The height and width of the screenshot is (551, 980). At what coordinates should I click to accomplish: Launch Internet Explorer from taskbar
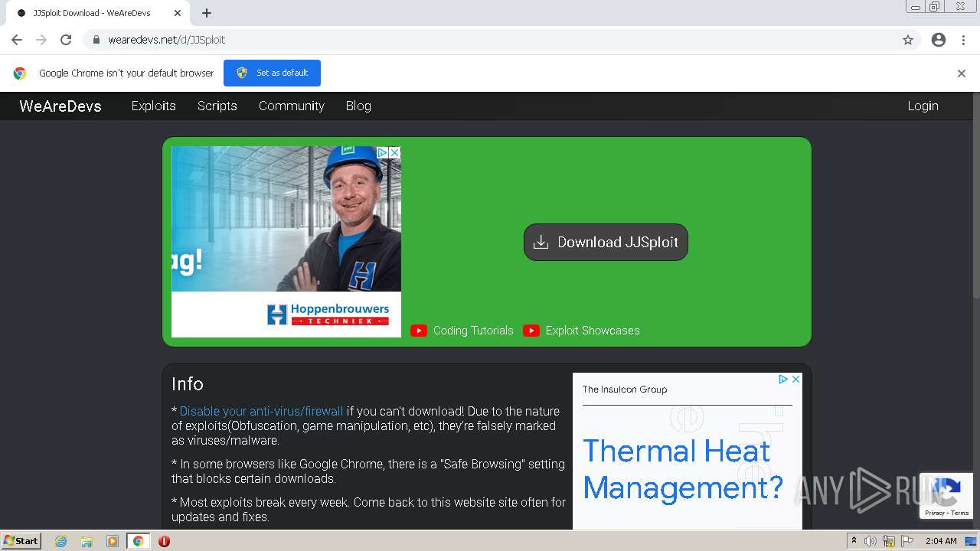coord(61,541)
